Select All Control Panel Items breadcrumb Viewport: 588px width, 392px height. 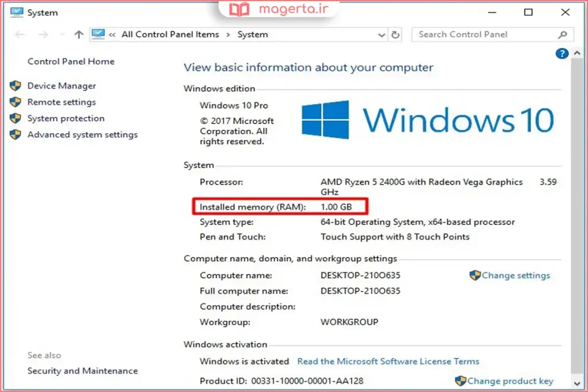point(170,34)
